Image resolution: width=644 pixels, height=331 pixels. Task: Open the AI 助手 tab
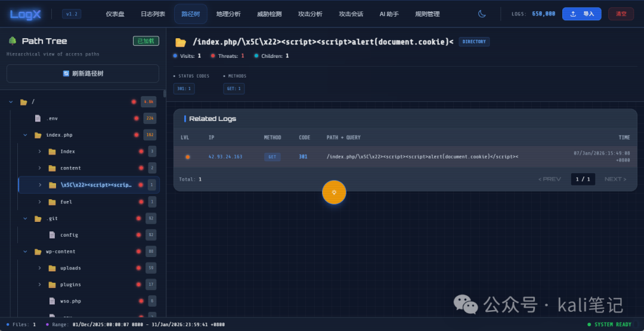click(x=389, y=14)
